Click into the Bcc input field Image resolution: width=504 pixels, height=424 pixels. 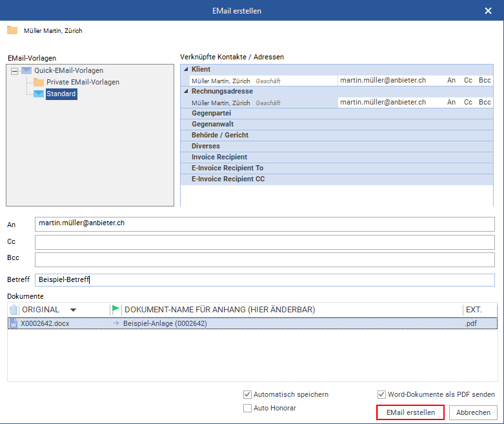click(265, 259)
